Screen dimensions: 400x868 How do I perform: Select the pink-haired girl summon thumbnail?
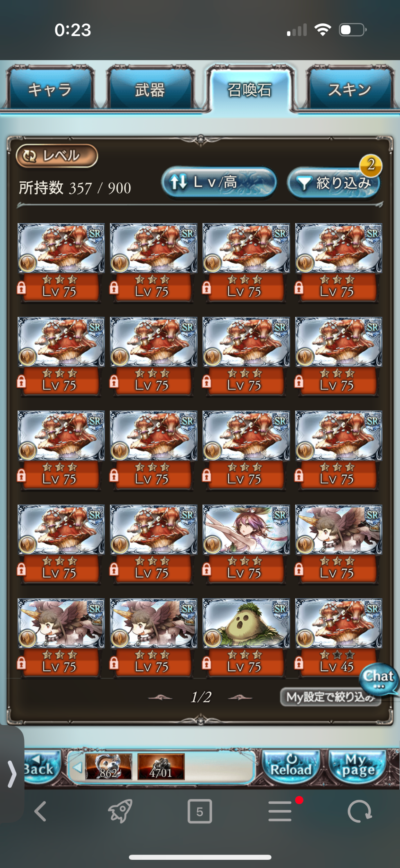point(246,530)
